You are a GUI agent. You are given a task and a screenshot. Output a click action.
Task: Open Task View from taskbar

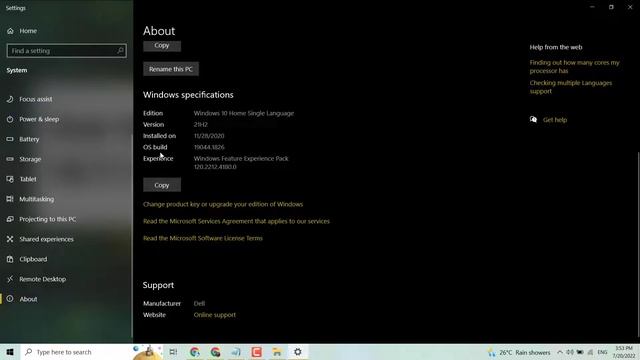click(x=173, y=352)
